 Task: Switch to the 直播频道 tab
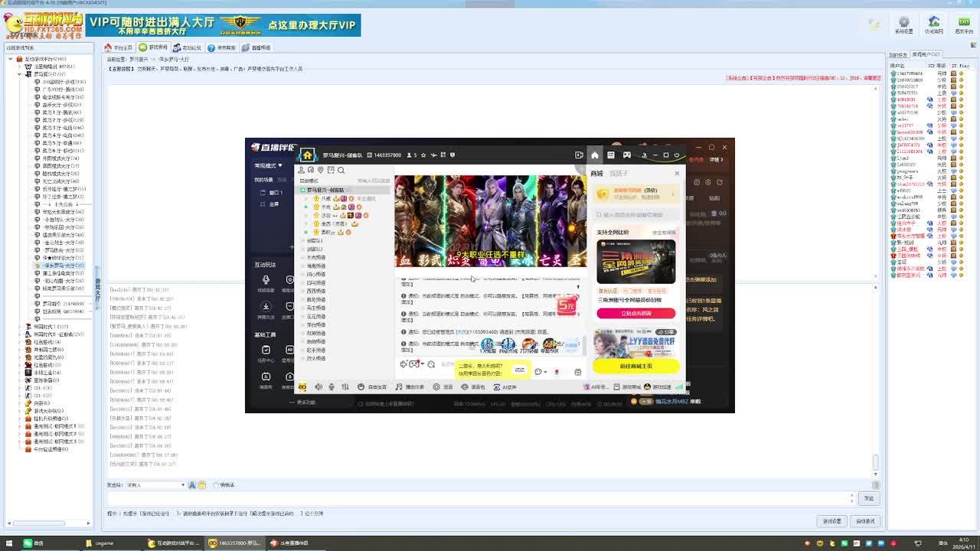pos(256,47)
